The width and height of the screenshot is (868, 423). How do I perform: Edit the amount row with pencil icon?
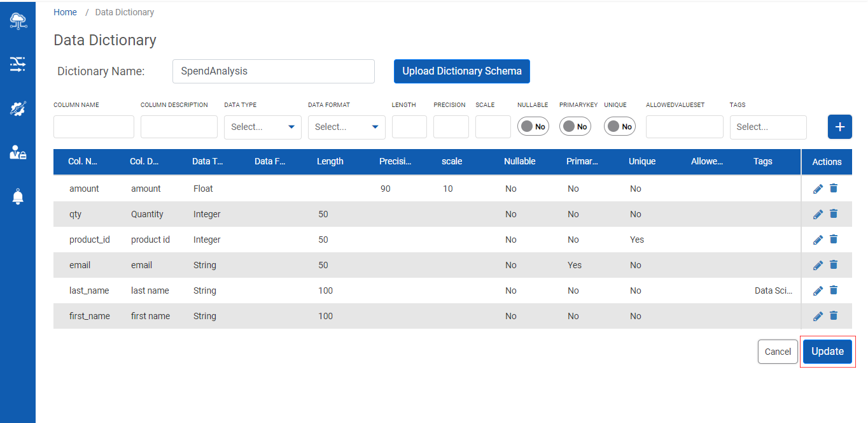point(818,189)
